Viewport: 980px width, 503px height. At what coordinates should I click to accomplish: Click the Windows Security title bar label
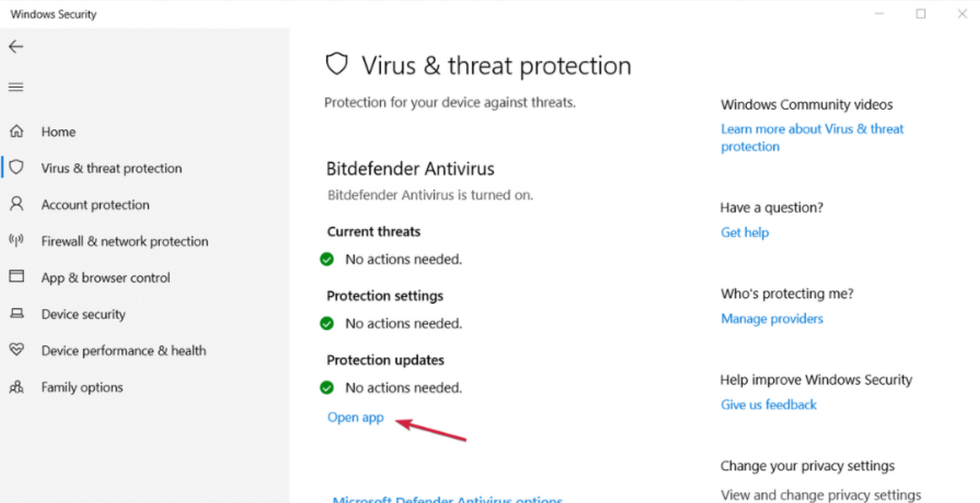tap(52, 14)
